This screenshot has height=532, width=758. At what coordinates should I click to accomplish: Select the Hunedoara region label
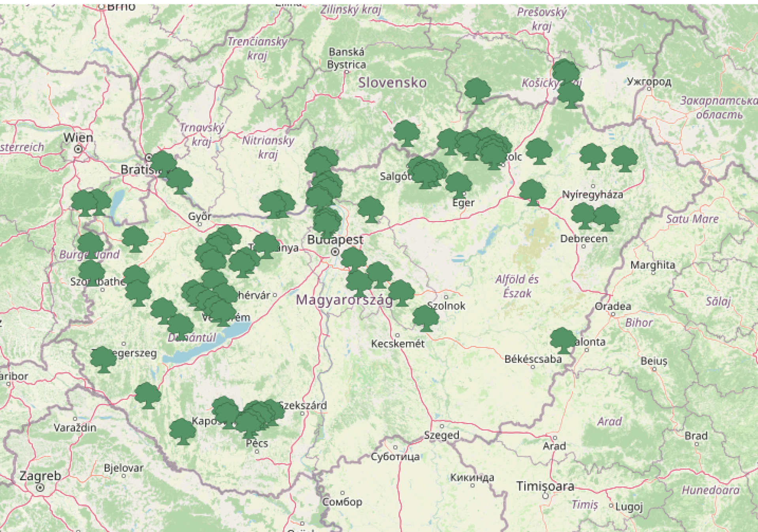[x=711, y=490]
